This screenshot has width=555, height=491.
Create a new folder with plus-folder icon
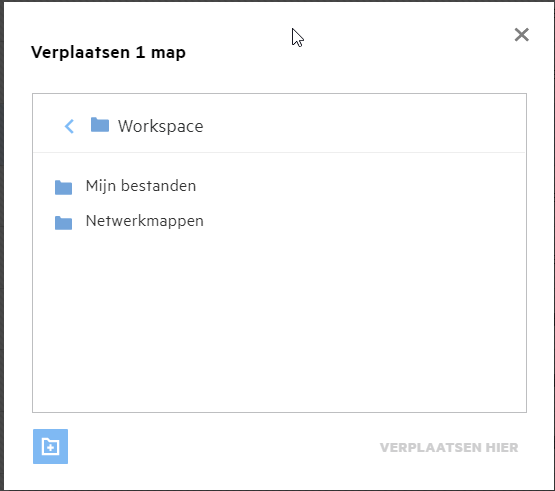pos(51,446)
